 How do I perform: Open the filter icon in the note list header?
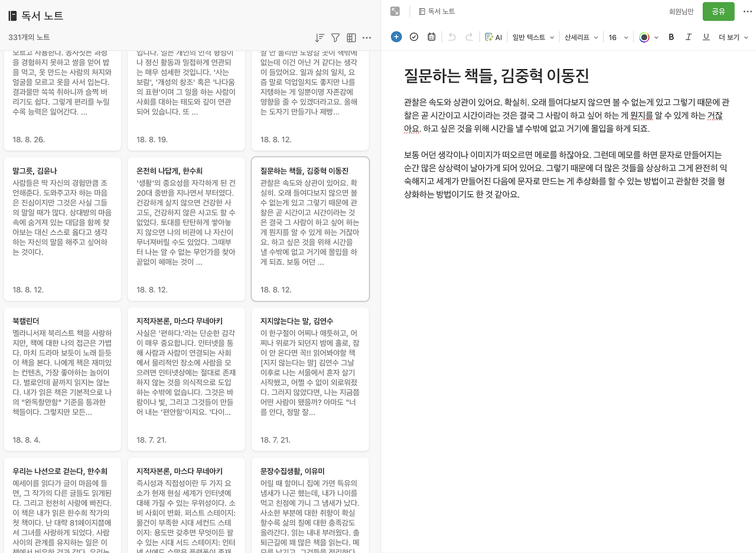click(x=335, y=37)
